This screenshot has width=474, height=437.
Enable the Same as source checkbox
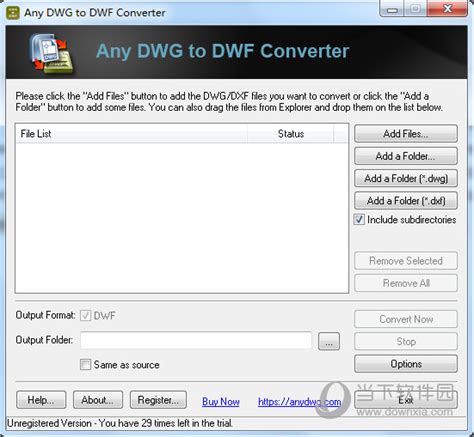click(x=85, y=364)
